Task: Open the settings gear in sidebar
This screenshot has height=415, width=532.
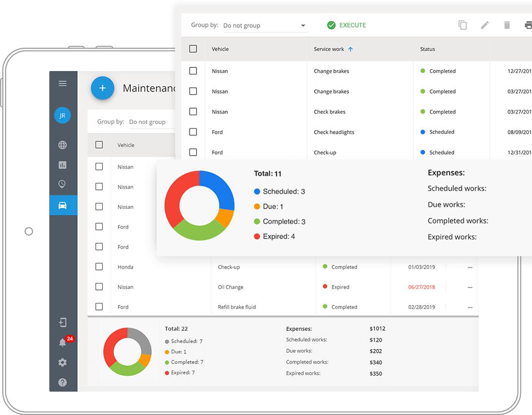Action: point(62,363)
